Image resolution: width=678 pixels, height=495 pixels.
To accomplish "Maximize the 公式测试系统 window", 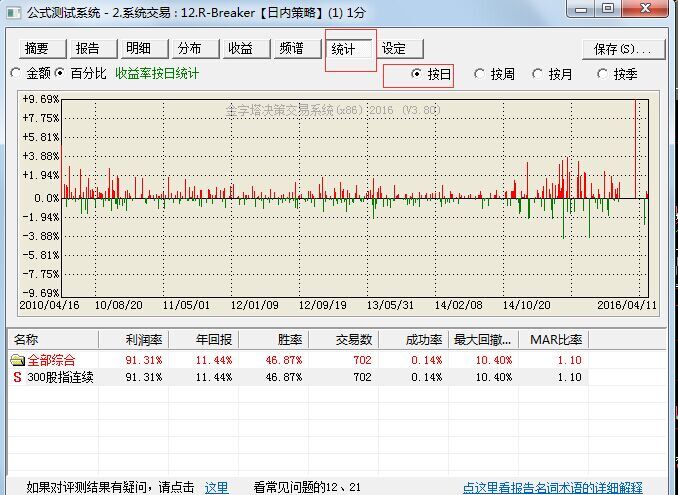I will click(x=609, y=8).
